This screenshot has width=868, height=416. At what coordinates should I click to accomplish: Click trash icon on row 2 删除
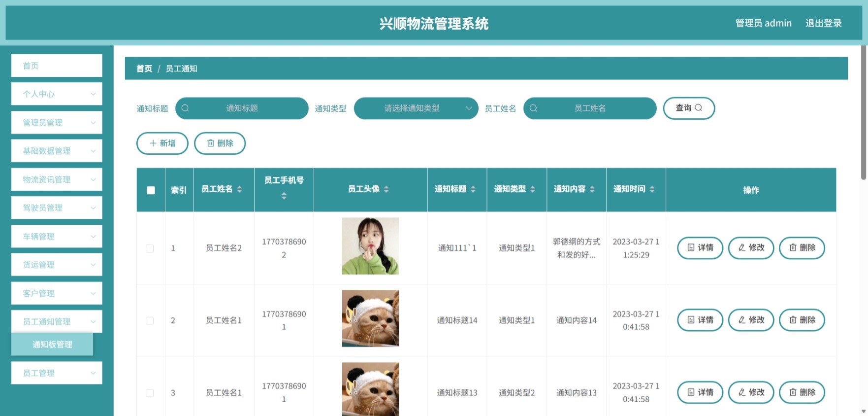pos(793,320)
